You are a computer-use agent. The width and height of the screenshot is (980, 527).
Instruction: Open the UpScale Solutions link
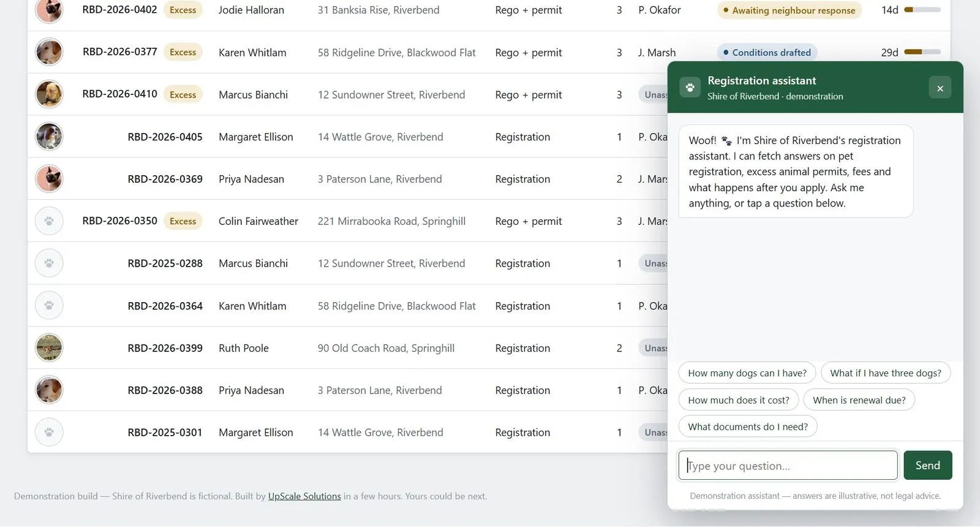coord(304,496)
